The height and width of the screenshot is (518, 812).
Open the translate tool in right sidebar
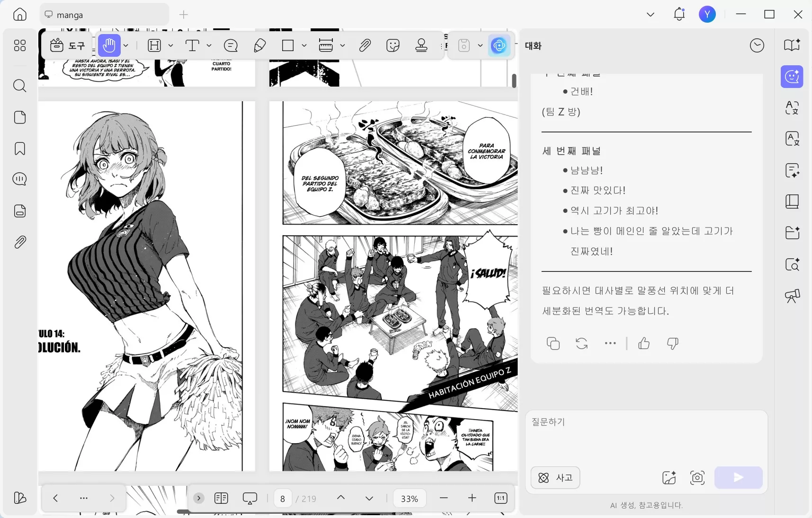792,108
